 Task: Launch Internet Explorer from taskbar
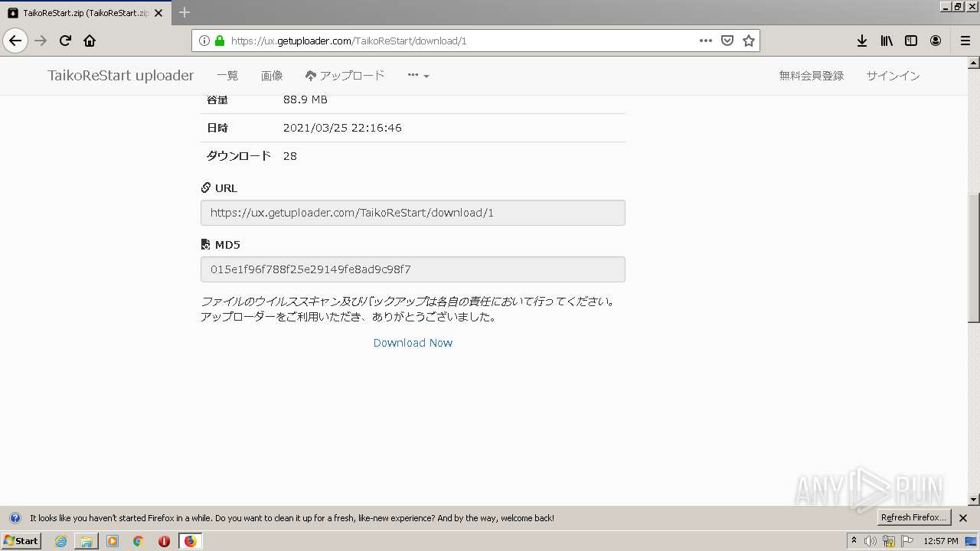click(x=61, y=541)
